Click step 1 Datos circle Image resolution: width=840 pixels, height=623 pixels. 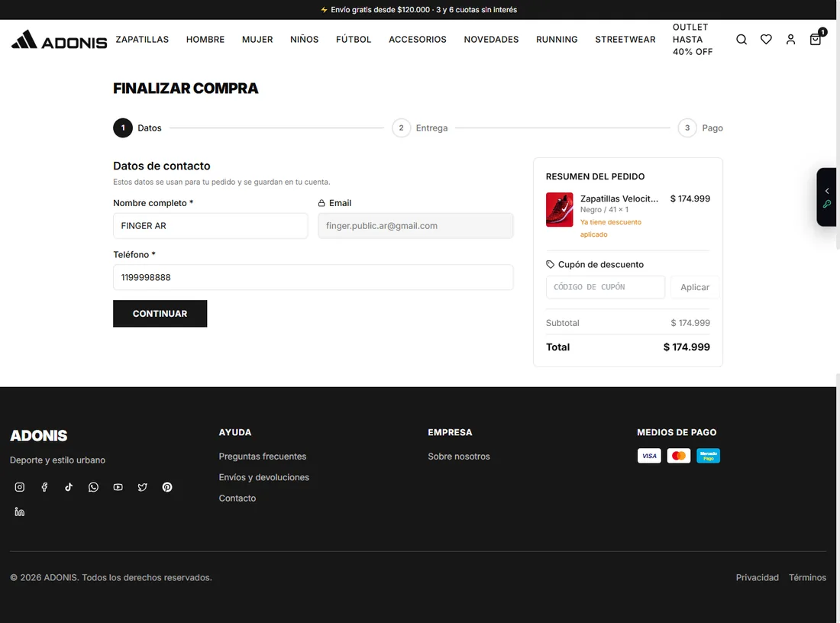[x=123, y=128]
